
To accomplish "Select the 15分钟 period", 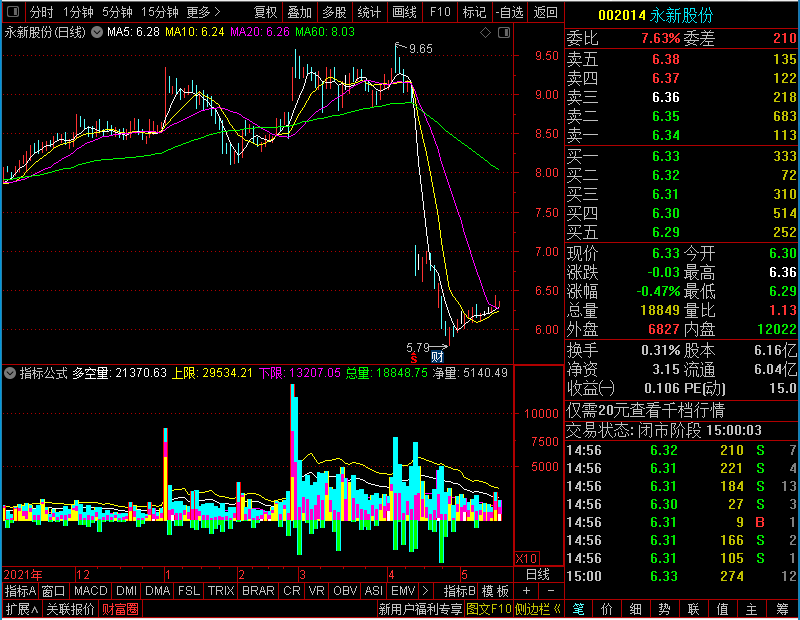I will point(160,12).
